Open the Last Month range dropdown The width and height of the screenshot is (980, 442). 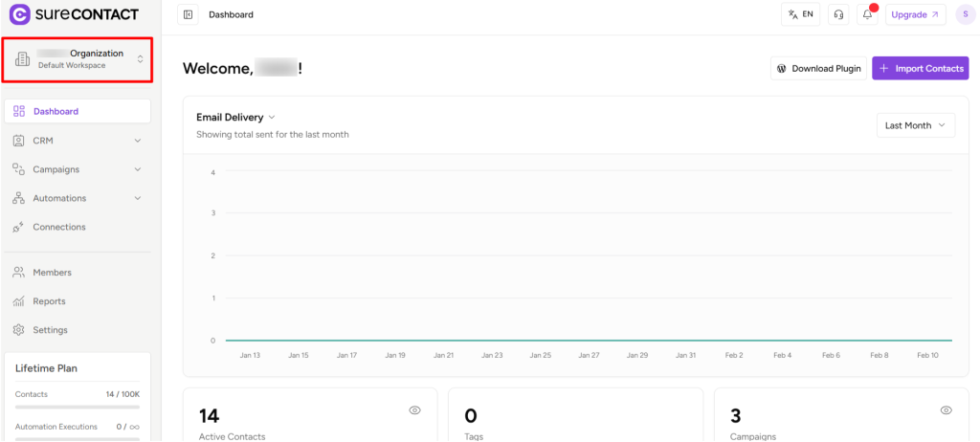[915, 125]
